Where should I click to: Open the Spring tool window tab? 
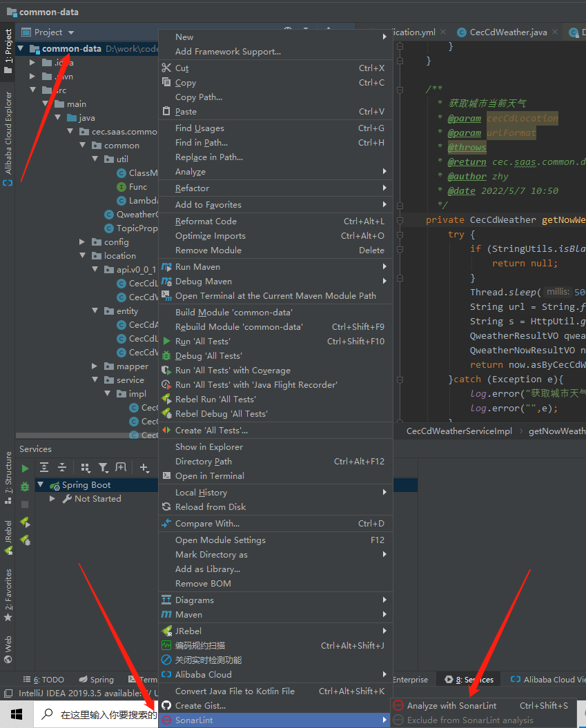(96, 679)
